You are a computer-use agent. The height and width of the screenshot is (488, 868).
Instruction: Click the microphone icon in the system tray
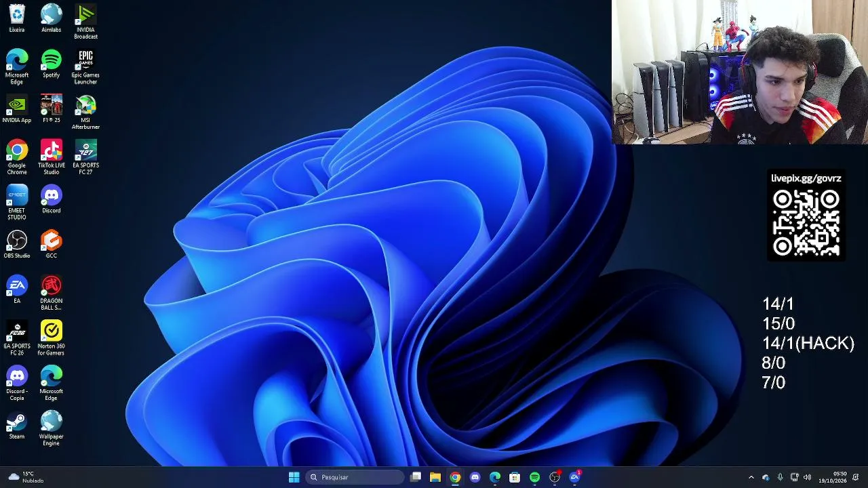[780, 477]
